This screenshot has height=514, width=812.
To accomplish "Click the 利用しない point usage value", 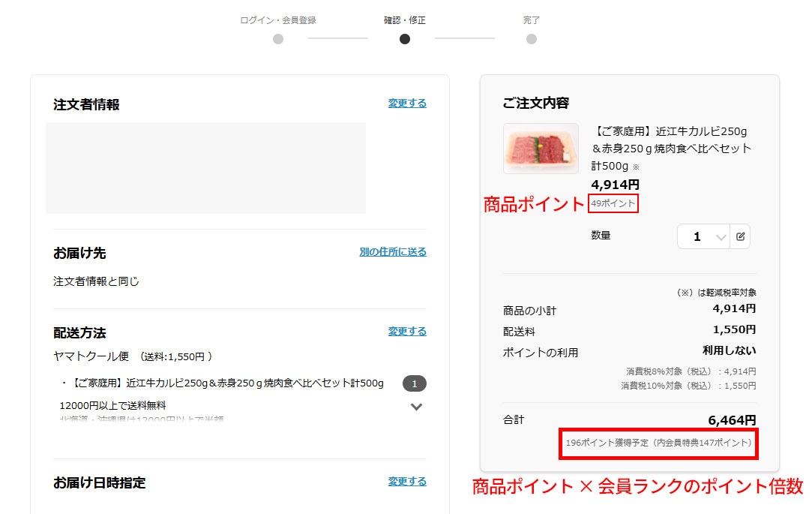I will pos(729,350).
